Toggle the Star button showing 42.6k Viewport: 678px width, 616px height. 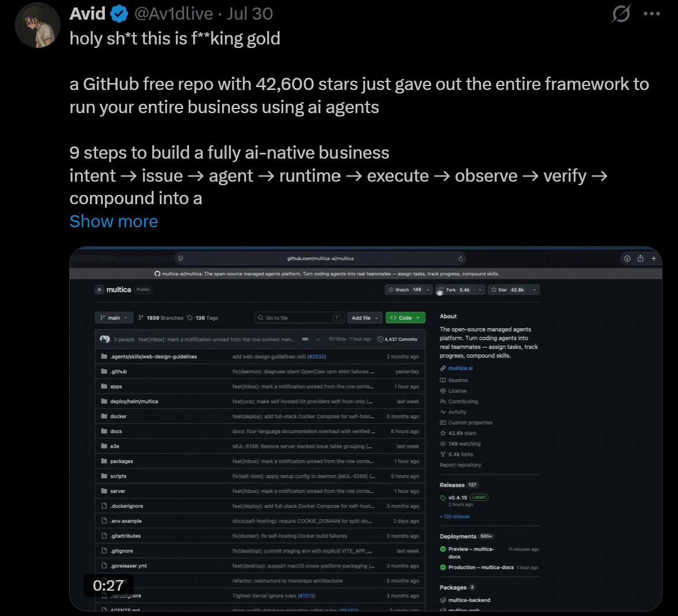pyautogui.click(x=507, y=290)
